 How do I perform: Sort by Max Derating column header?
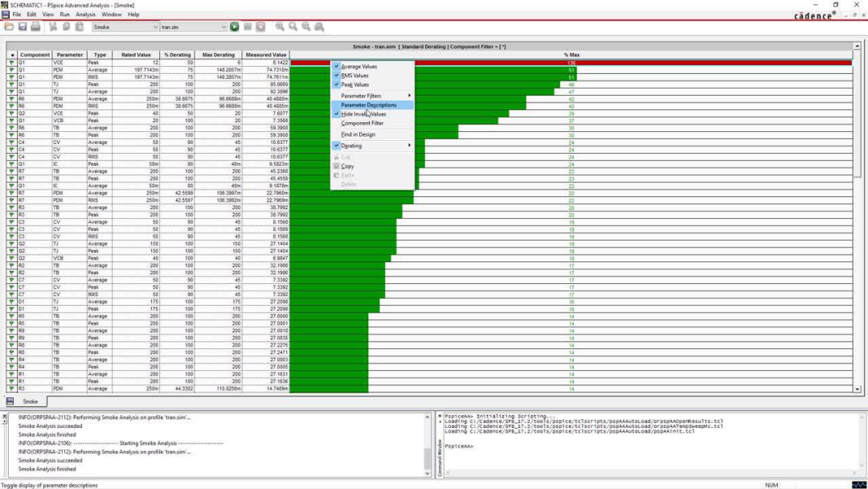[x=218, y=55]
